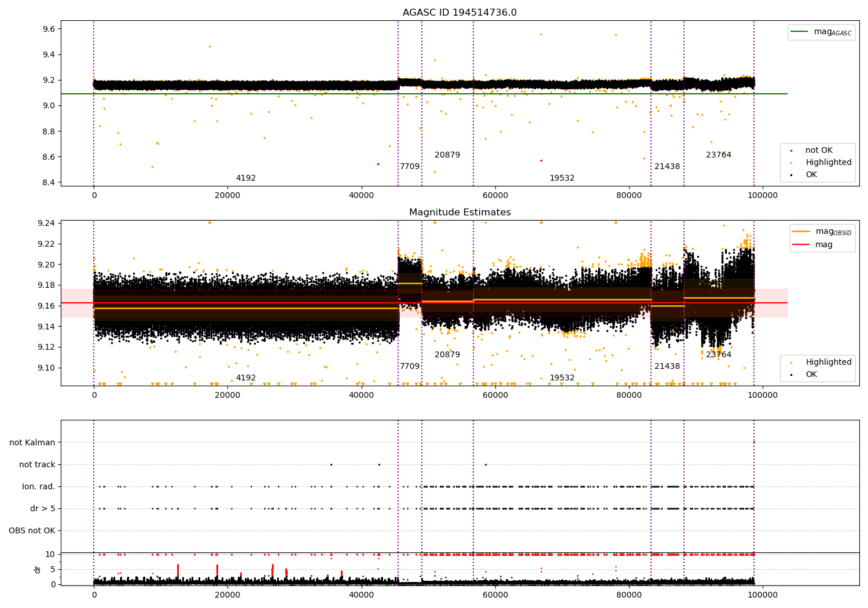Click the 8.4 y-tick on the top plot
The image size is (868, 608).
(x=48, y=182)
